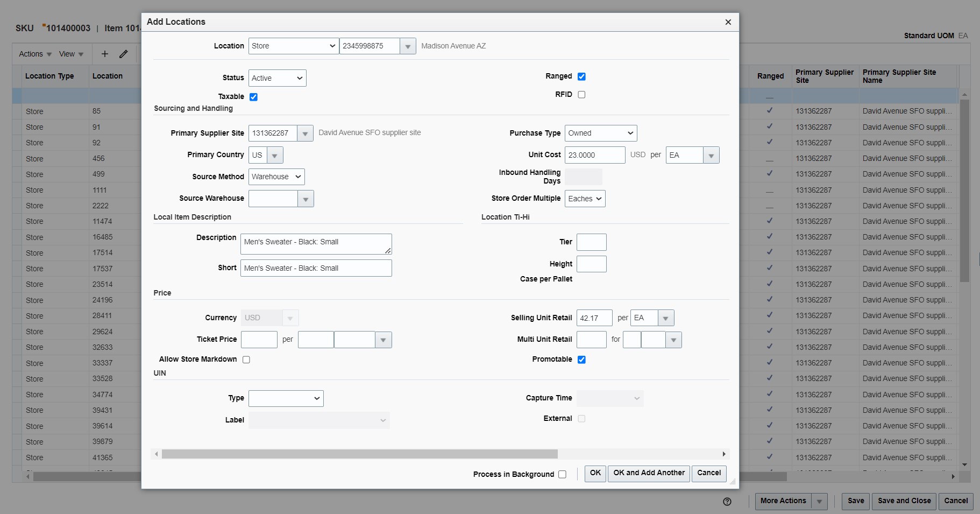The width and height of the screenshot is (980, 514).
Task: Click dialog horizontal scroll right arrow
Action: (x=724, y=454)
